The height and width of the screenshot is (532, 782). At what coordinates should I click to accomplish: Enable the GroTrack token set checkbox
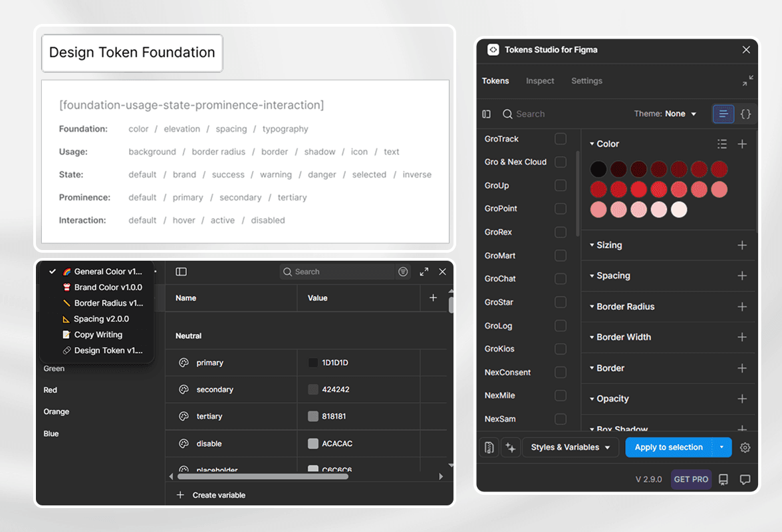pyautogui.click(x=561, y=138)
